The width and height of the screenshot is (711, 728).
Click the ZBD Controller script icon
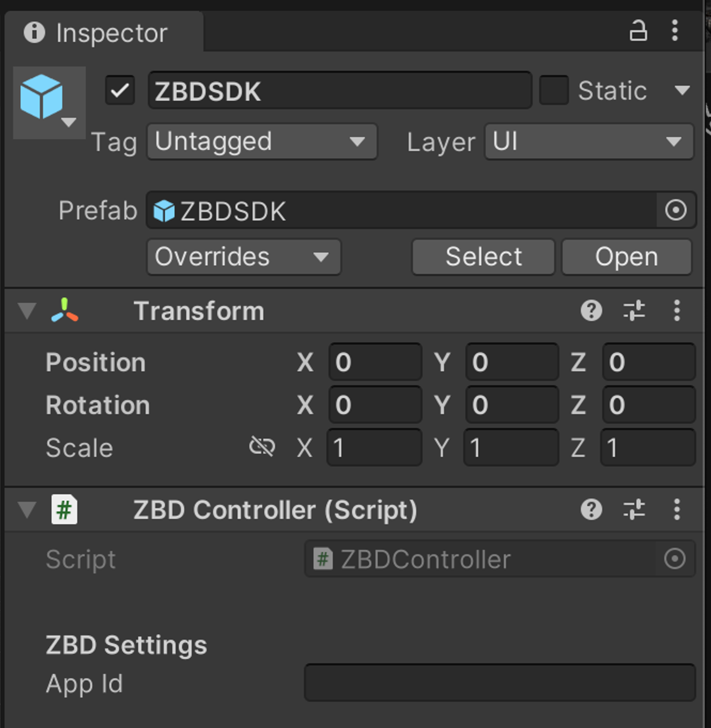(64, 509)
